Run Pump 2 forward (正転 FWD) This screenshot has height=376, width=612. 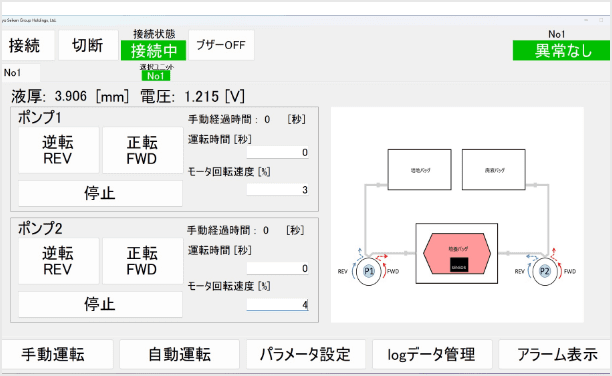click(x=142, y=261)
